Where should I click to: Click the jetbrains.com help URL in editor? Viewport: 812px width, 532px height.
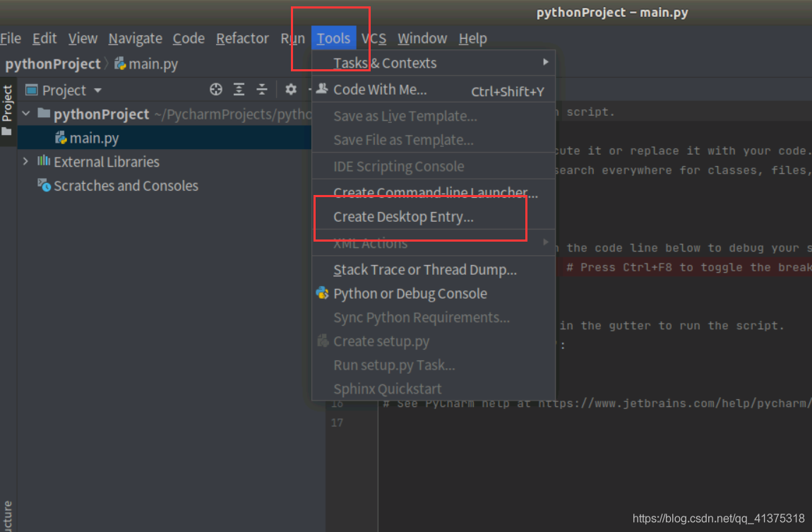675,403
